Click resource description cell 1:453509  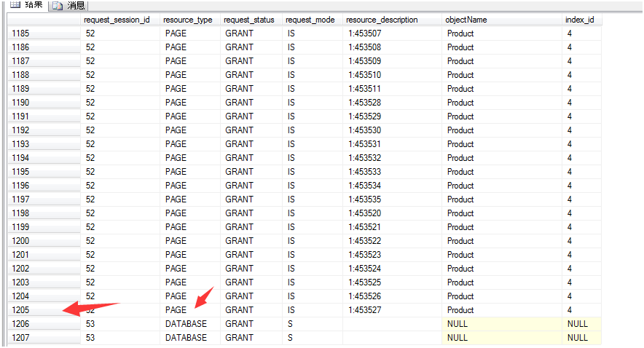(392, 61)
